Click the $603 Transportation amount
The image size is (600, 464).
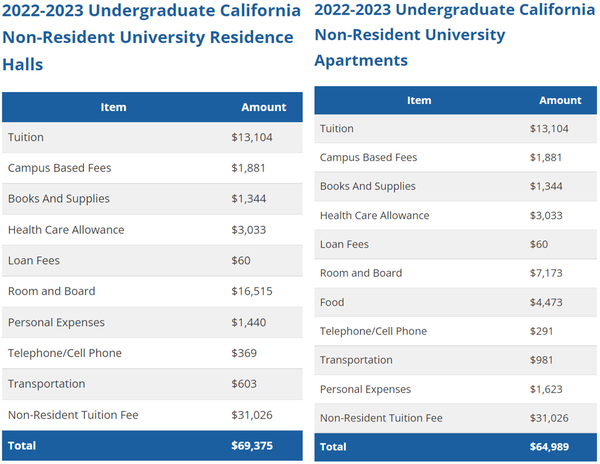tap(244, 384)
